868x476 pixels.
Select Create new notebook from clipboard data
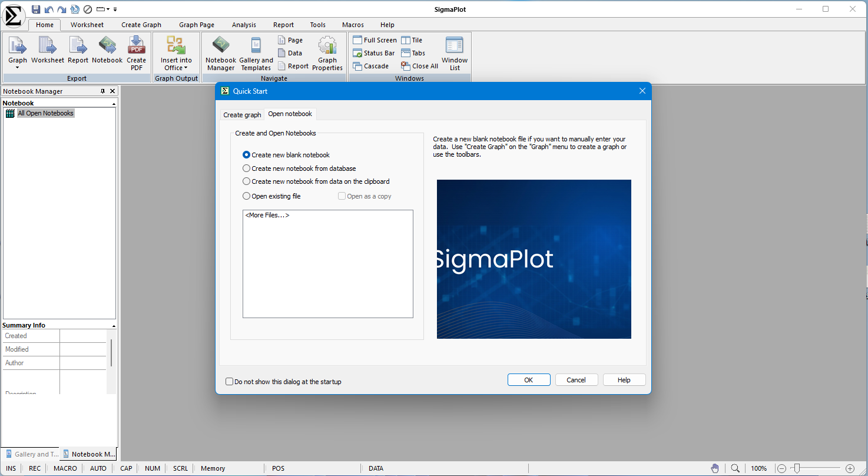coord(316,181)
